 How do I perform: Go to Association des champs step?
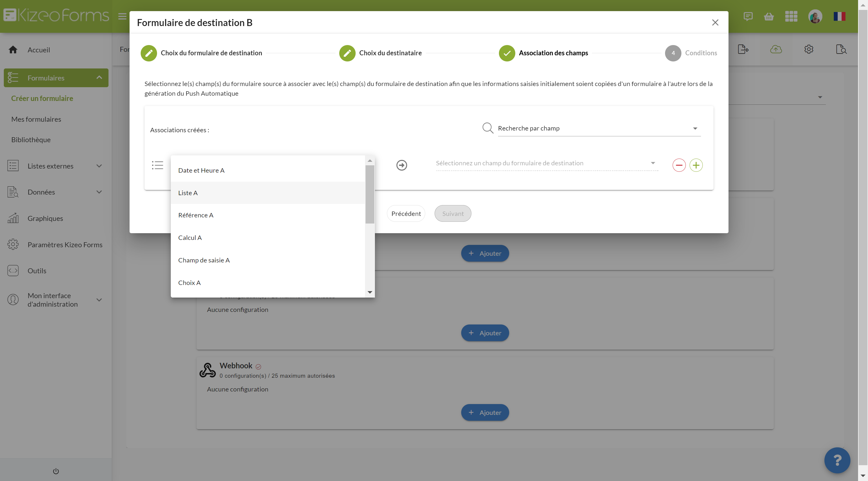click(543, 53)
